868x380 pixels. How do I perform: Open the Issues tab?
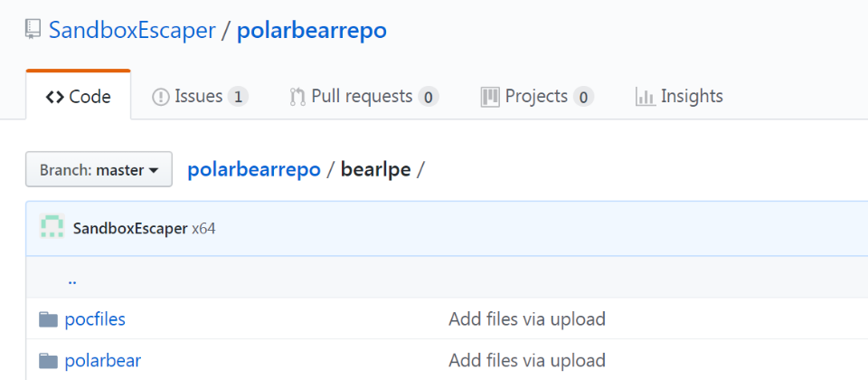pos(200,97)
